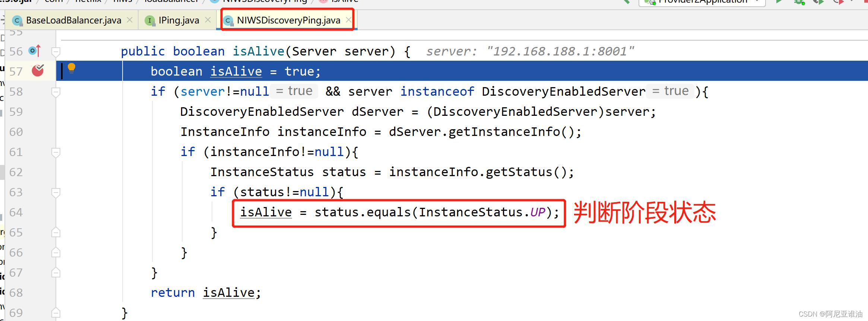This screenshot has height=321, width=868.
Task: Click the 'public' keyword on line 56
Action: tap(143, 51)
